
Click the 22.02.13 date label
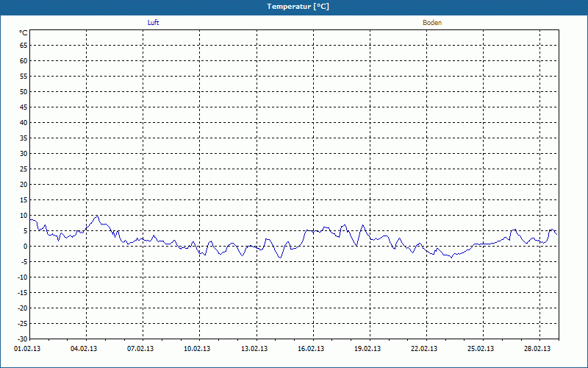click(424, 349)
